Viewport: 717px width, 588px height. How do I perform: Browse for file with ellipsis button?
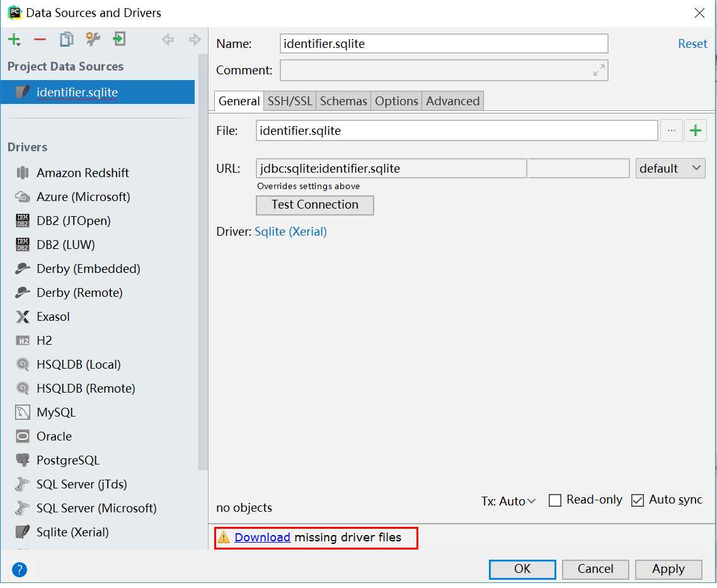point(671,130)
